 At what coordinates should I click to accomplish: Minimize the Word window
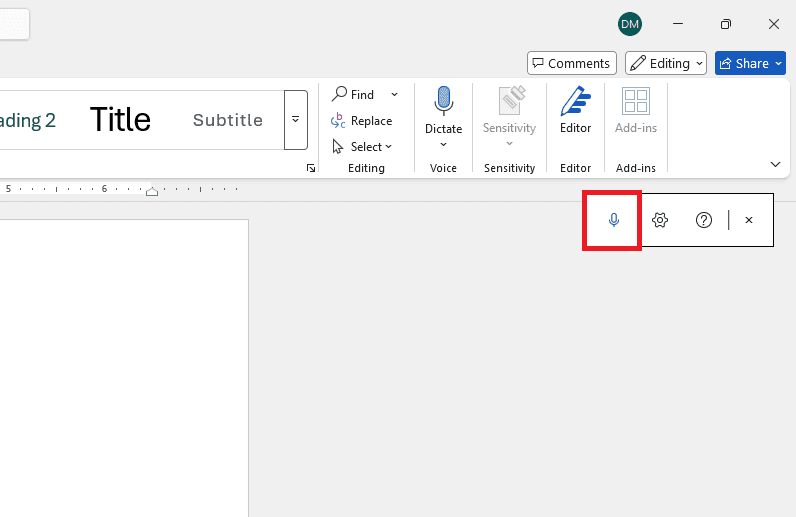click(x=678, y=24)
